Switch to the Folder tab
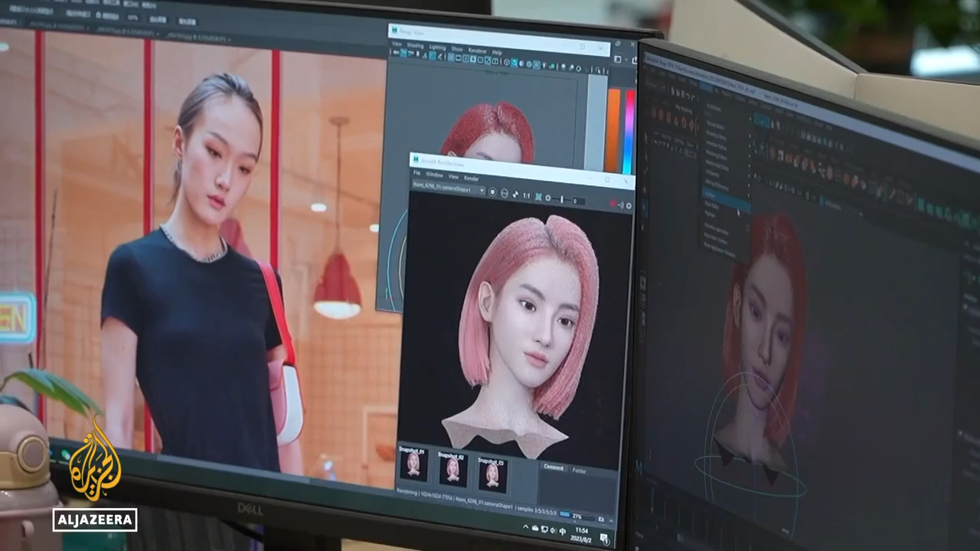This screenshot has height=551, width=980. pos(580,471)
